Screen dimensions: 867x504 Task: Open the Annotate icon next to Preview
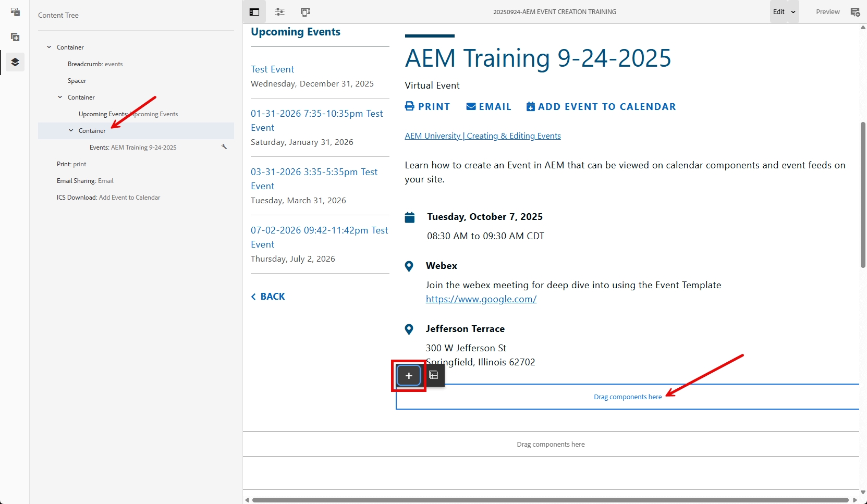click(x=855, y=12)
